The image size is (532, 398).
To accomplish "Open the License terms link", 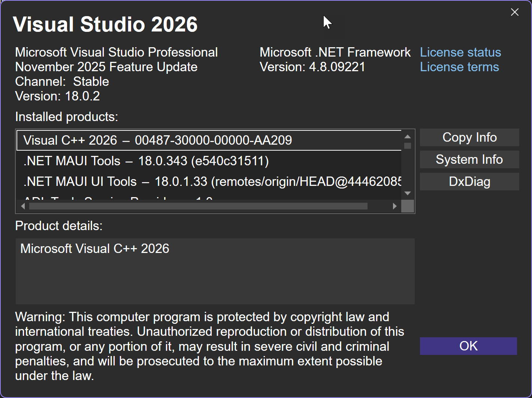I will (459, 67).
